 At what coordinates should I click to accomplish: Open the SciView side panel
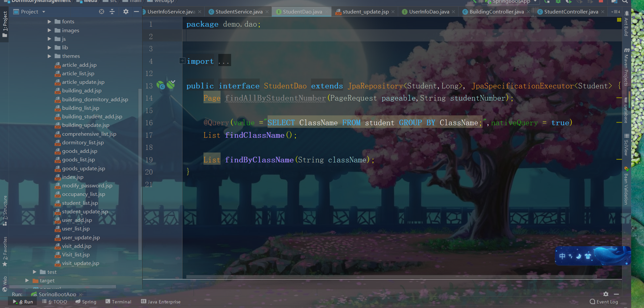(x=626, y=145)
